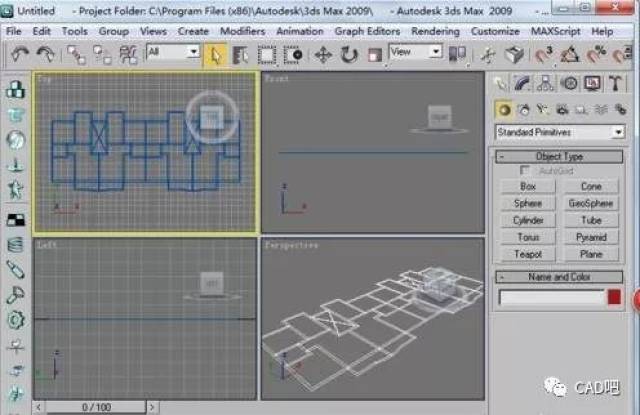Click the Tube primitive button

[591, 220]
